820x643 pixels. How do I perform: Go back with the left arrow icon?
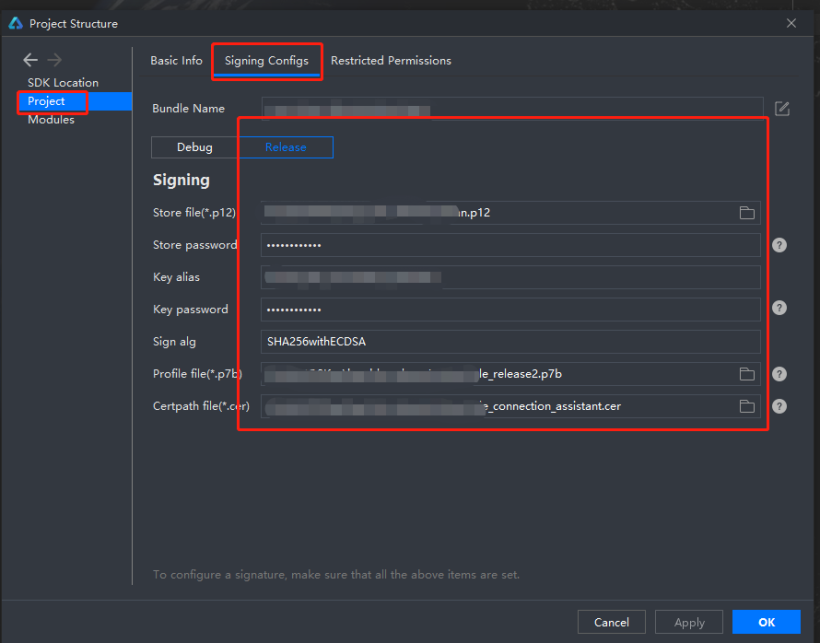[30, 60]
